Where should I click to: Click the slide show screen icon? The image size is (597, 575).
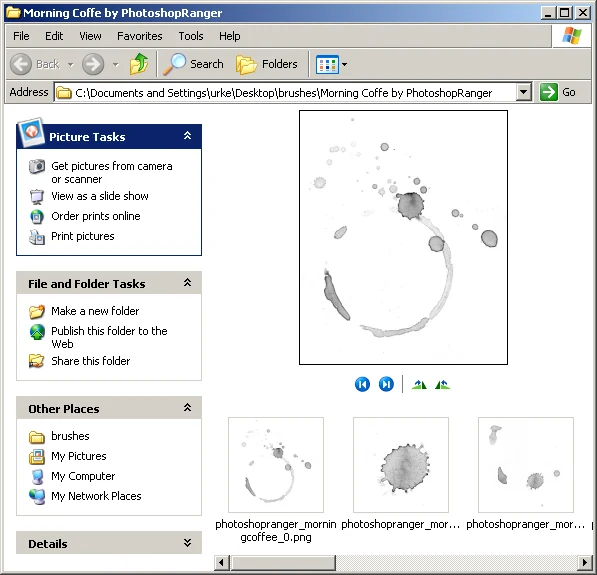pyautogui.click(x=37, y=196)
